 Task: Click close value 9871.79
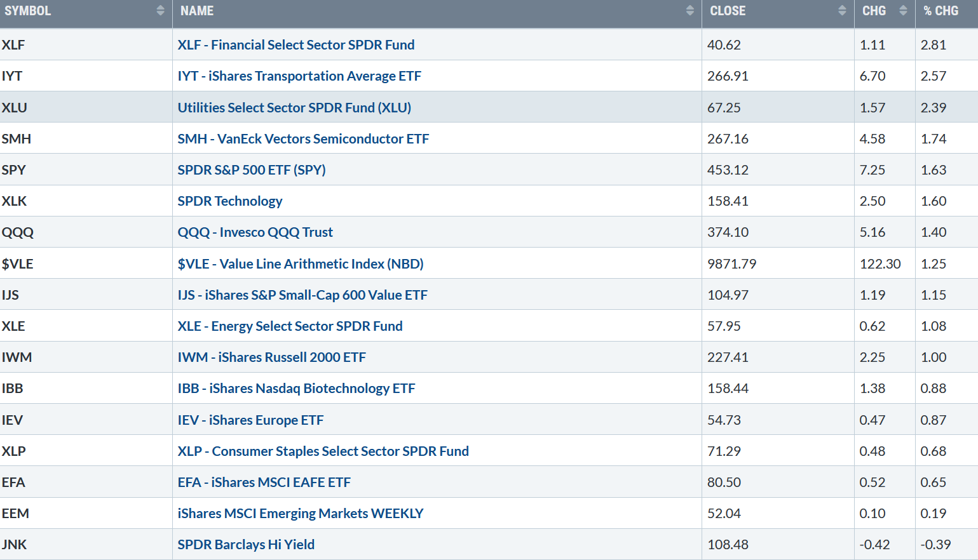click(731, 264)
